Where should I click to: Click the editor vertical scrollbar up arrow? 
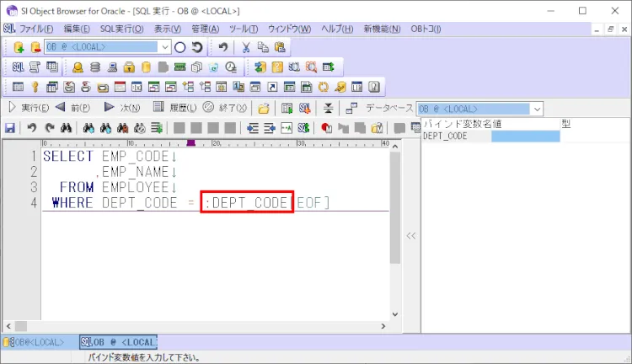point(395,147)
